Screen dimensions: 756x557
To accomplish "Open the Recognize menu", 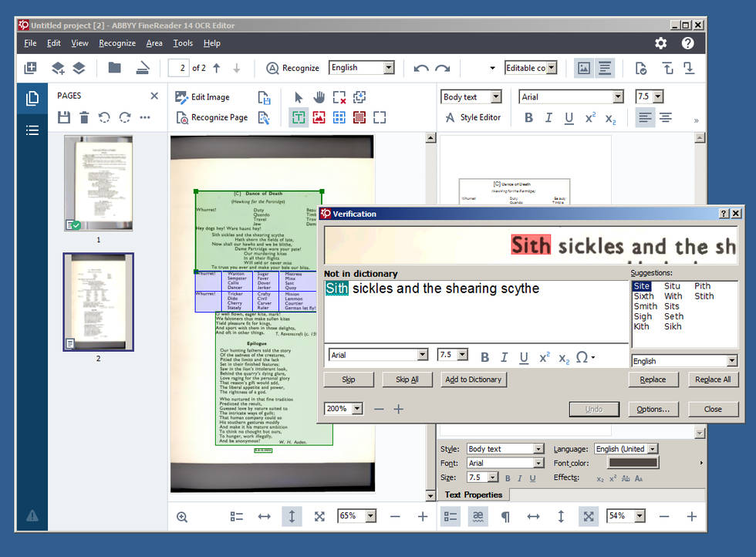I will click(x=117, y=43).
